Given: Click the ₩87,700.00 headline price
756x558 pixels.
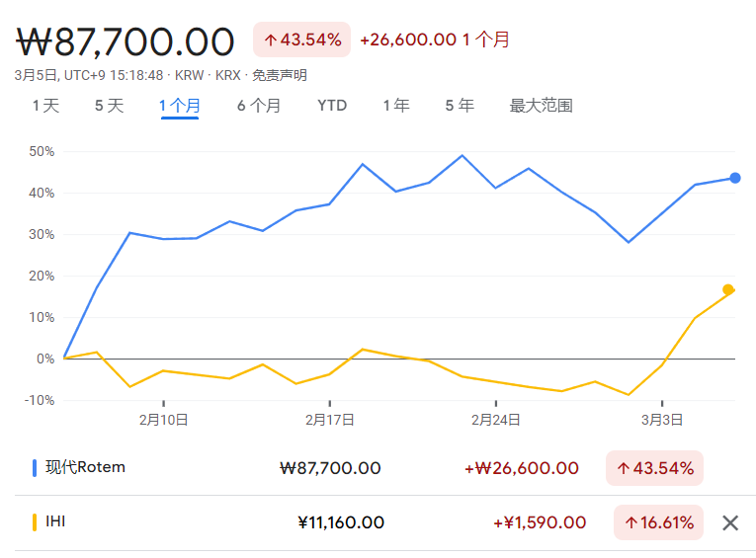Looking at the screenshot, I should [126, 41].
